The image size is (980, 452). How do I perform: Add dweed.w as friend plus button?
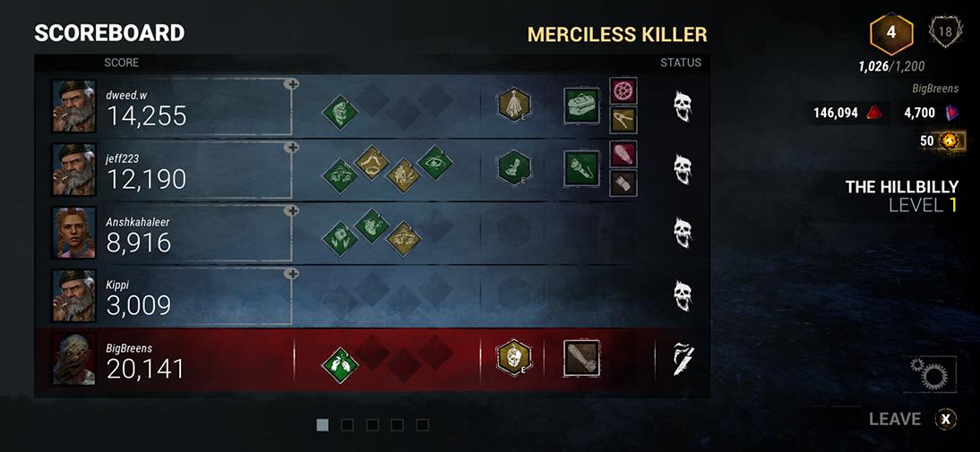click(291, 84)
